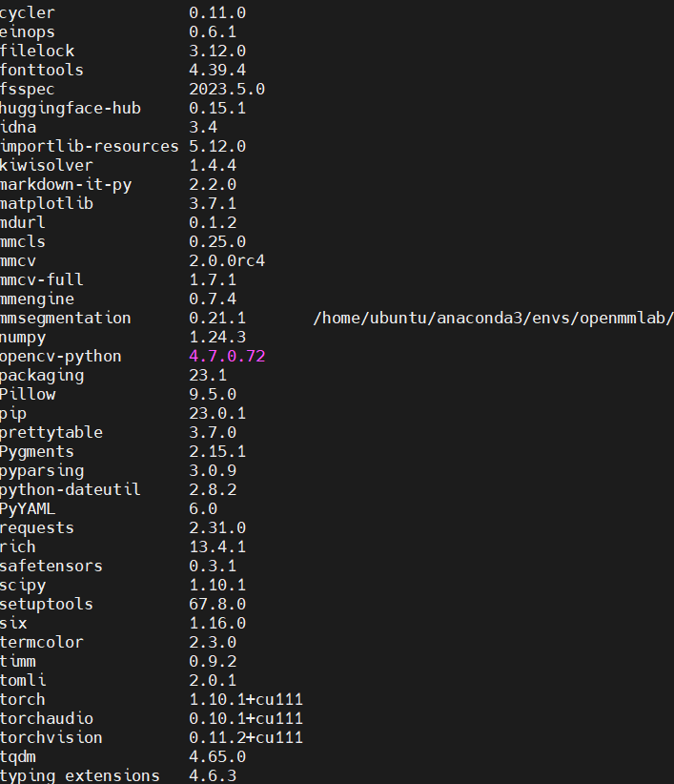Click python-dateutil version 2.8.2
Image resolution: width=674 pixels, height=784 pixels.
click(213, 490)
